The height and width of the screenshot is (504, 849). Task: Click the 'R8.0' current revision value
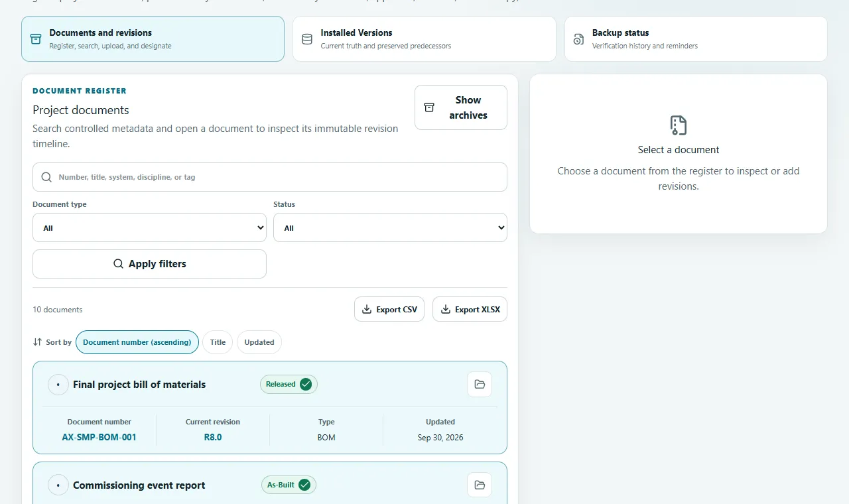(x=213, y=438)
